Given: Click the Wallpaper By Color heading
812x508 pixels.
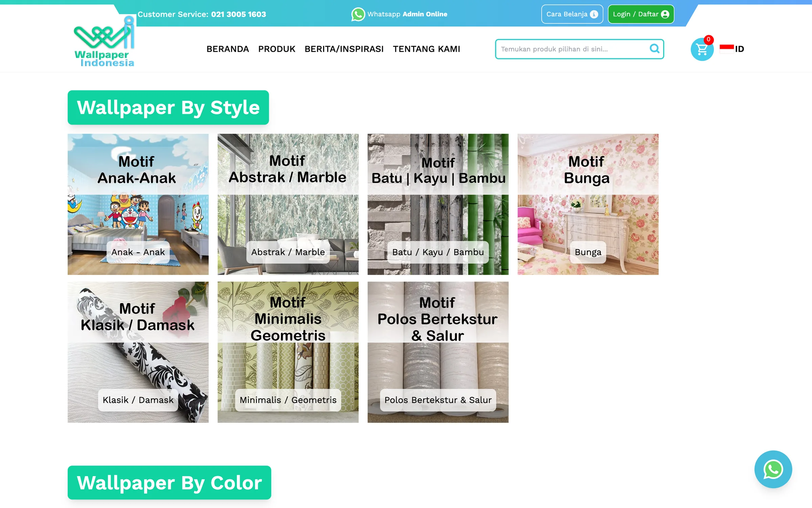Looking at the screenshot, I should (x=169, y=483).
